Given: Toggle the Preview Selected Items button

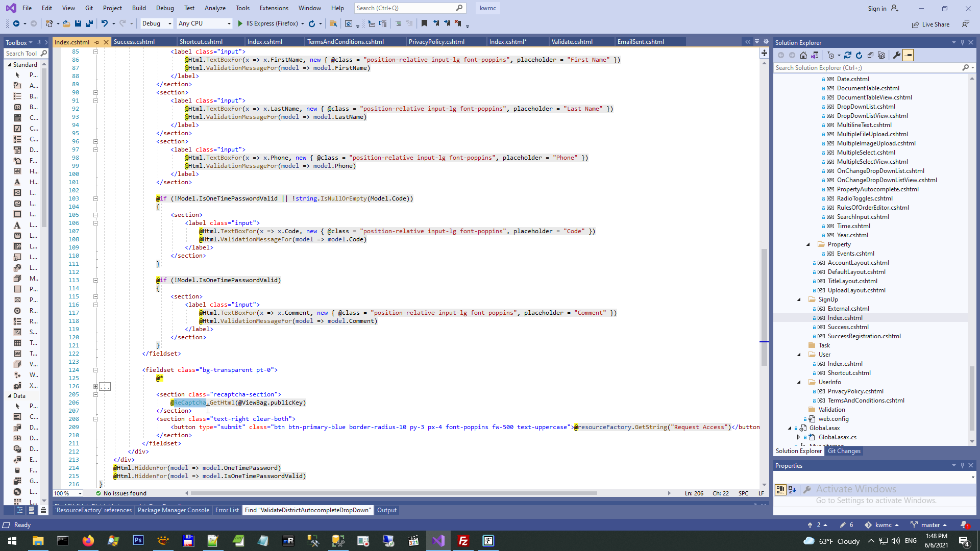Looking at the screenshot, I should pos(908,55).
